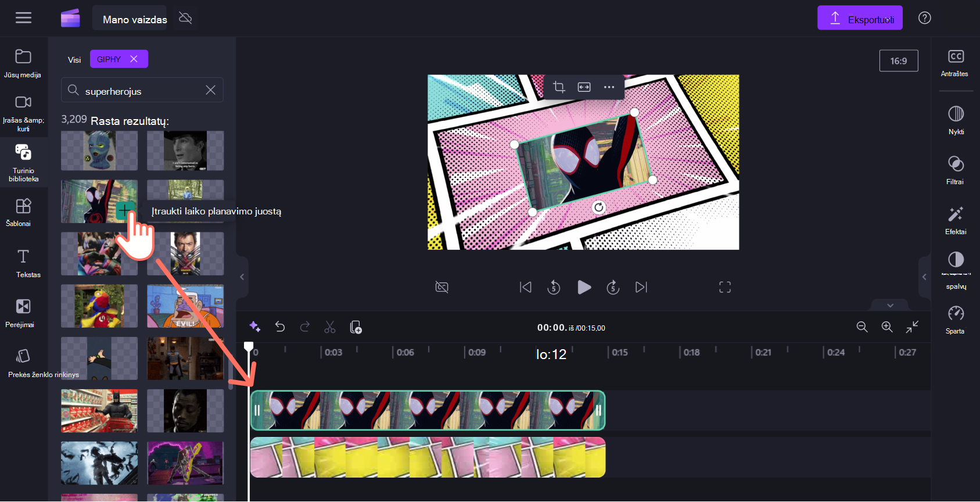This screenshot has height=502, width=980.
Task: Open Įrašas & kurti panel
Action: click(x=23, y=114)
